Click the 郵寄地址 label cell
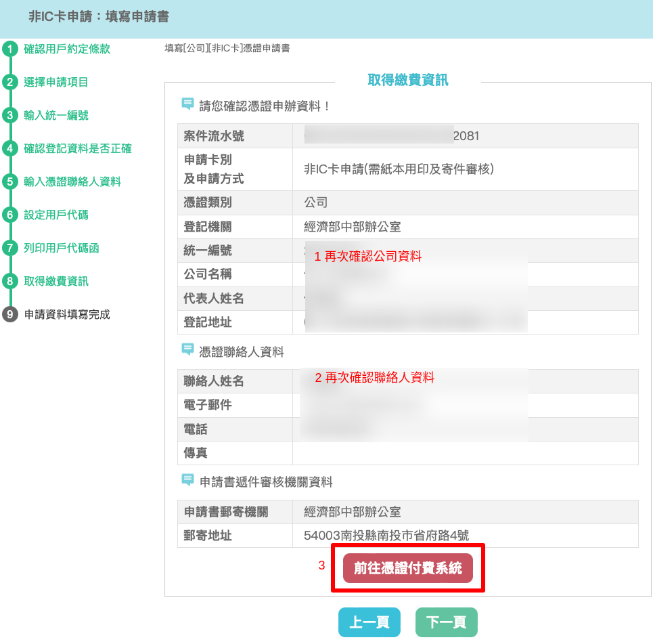 pos(235,536)
